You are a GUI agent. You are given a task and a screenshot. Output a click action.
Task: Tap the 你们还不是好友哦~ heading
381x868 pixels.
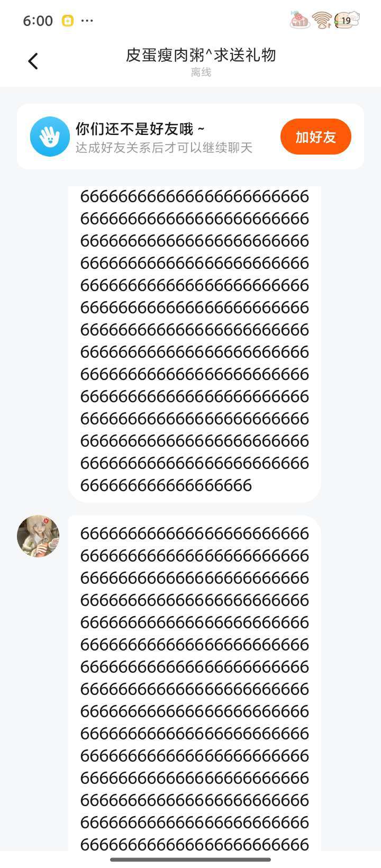pyautogui.click(x=140, y=129)
